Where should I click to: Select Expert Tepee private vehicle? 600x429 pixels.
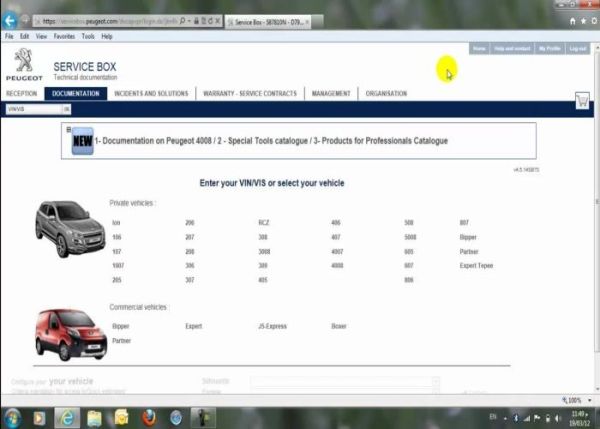[x=476, y=266]
